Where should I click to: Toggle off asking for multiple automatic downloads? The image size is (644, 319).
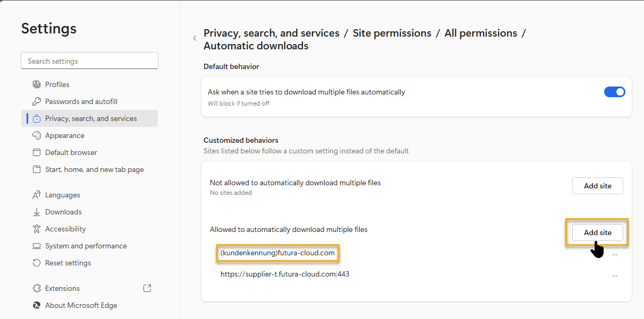click(x=614, y=92)
